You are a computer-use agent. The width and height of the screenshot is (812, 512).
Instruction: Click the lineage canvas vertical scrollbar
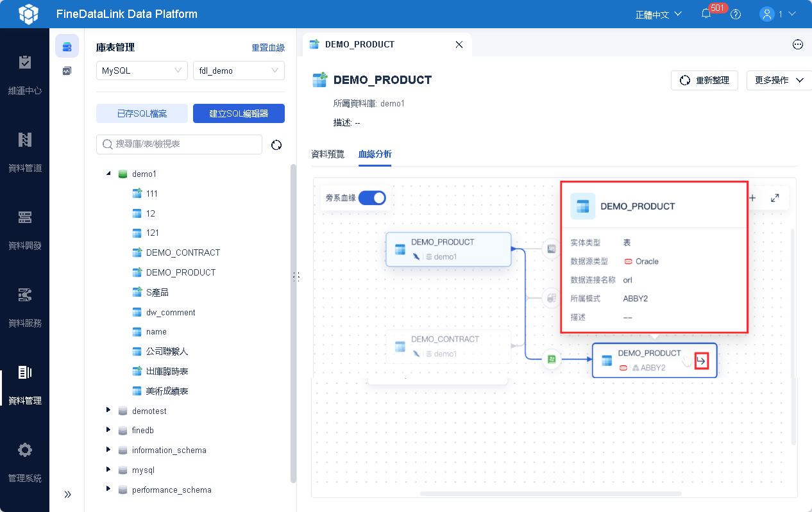click(793, 336)
